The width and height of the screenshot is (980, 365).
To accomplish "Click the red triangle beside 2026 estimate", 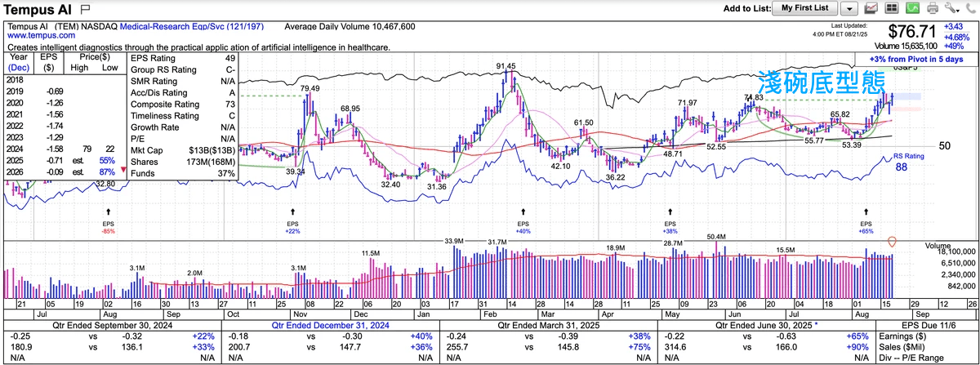I will pos(123,171).
